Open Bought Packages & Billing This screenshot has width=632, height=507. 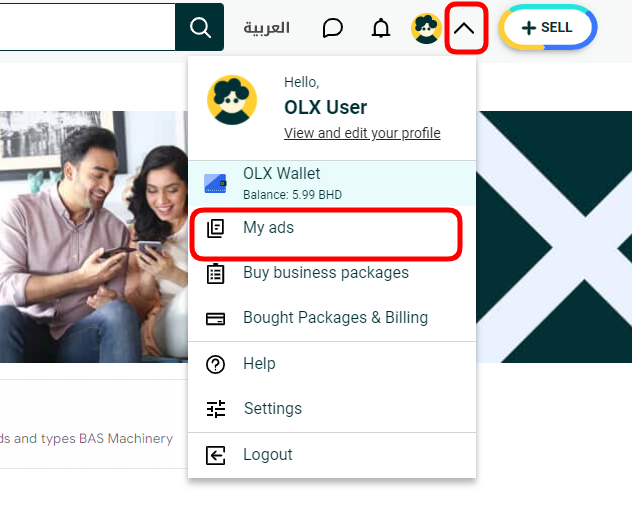[x=332, y=318]
